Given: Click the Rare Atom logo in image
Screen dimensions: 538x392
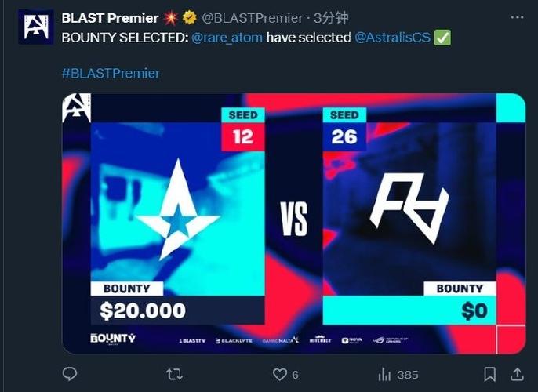Looking at the screenshot, I should coord(409,208).
